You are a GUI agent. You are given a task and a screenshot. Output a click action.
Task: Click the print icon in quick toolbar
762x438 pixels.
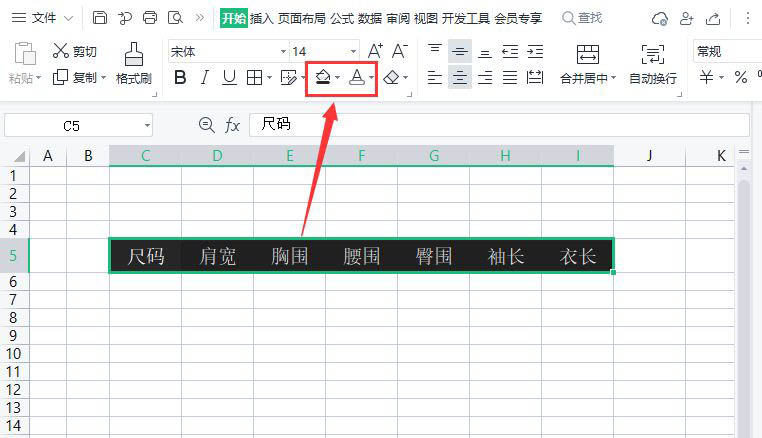point(150,18)
